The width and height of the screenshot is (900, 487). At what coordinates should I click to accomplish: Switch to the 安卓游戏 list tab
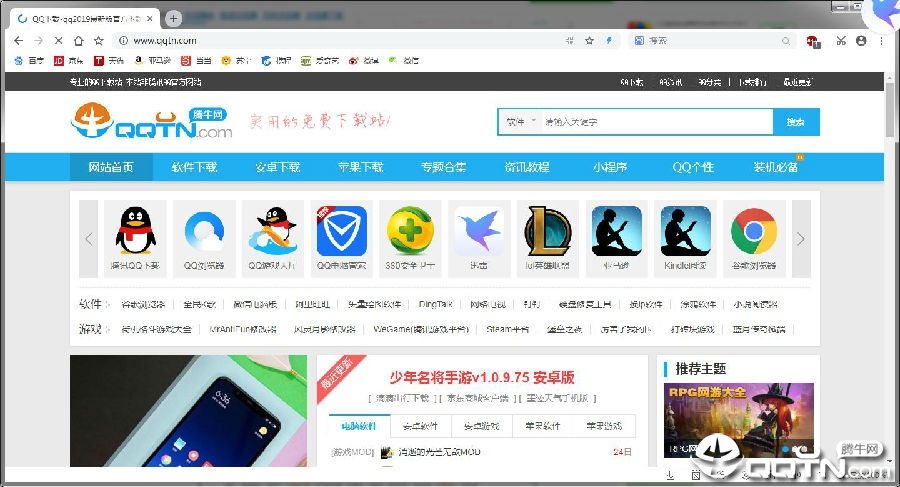click(482, 426)
